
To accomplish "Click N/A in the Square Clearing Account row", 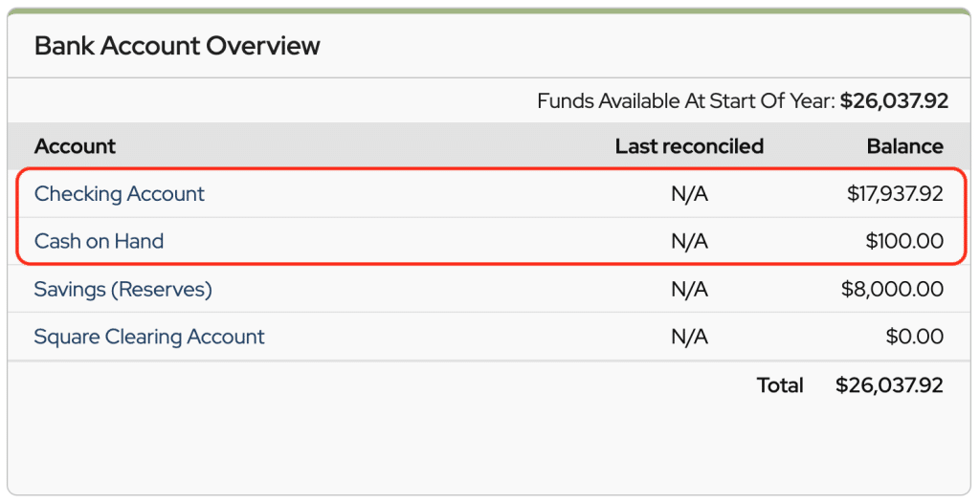I will click(x=689, y=337).
